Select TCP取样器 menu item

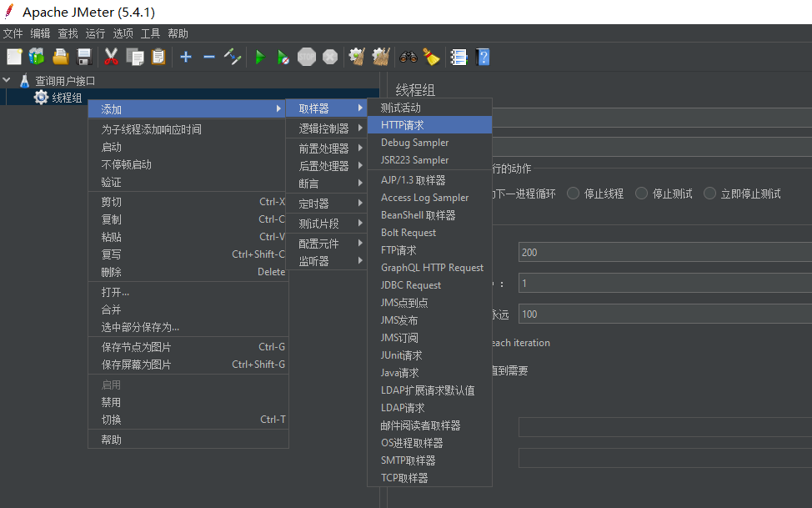(x=429, y=478)
